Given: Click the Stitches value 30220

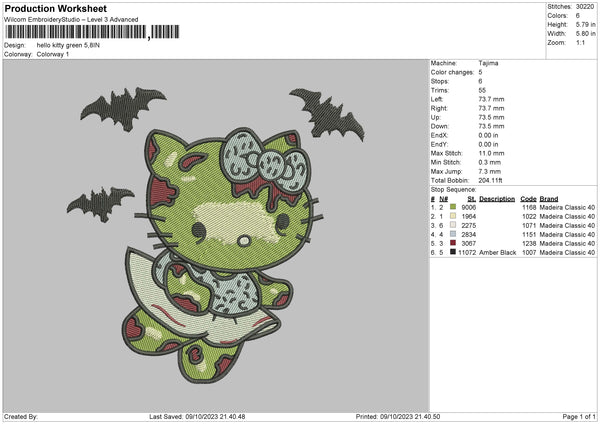Looking at the screenshot, I should pos(585,7).
